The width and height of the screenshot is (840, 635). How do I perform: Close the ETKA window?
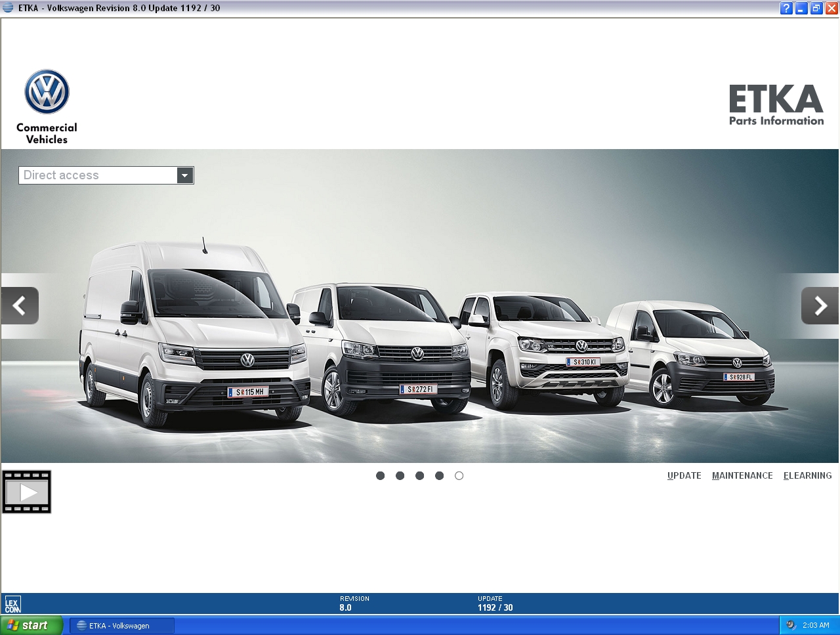click(x=831, y=9)
